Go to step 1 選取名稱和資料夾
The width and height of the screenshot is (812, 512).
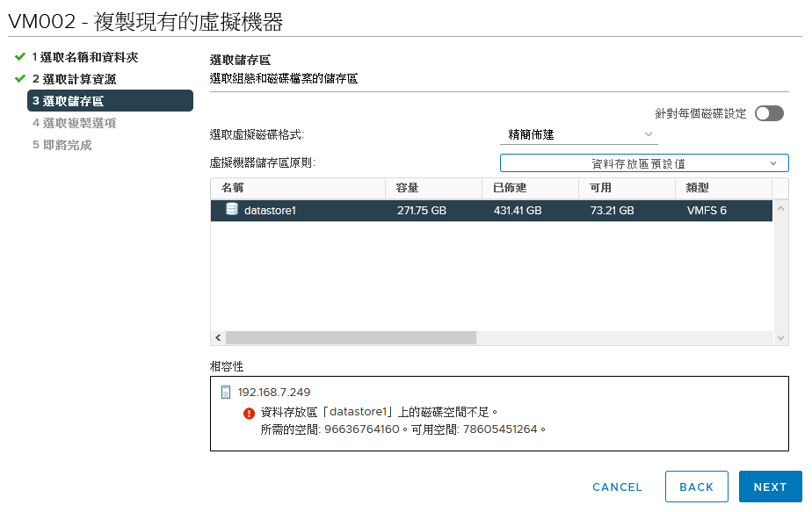(85, 57)
